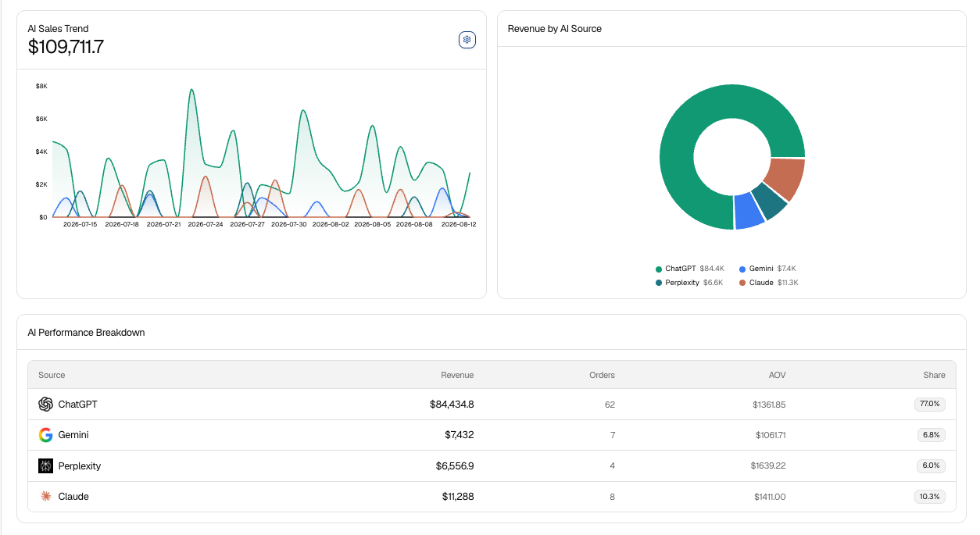Image resolution: width=980 pixels, height=535 pixels.
Task: Click the 2026-07-24 axis date label
Action: click(206, 224)
